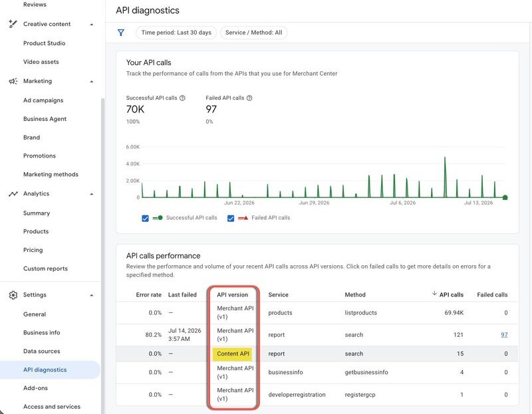Click the 69.94K API calls value

(x=454, y=313)
